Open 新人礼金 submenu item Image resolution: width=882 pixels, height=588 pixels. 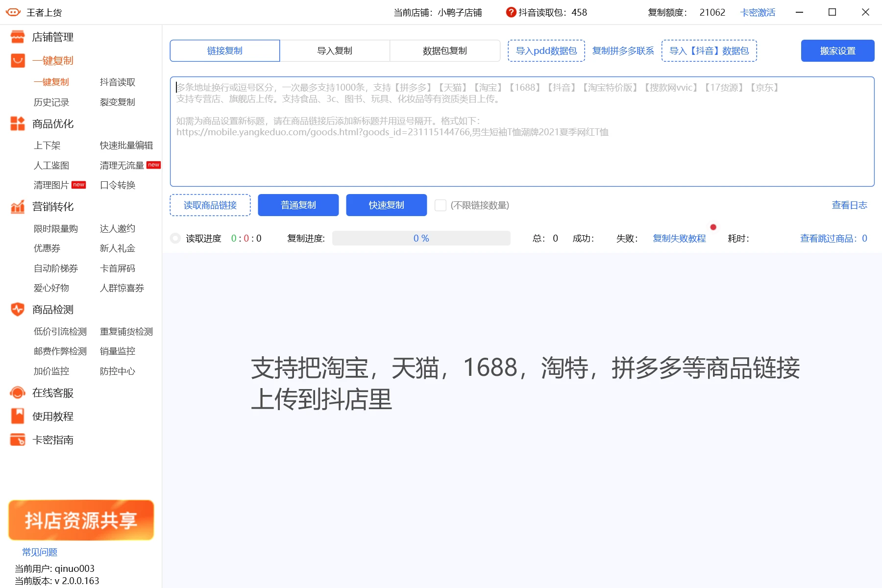(x=118, y=248)
